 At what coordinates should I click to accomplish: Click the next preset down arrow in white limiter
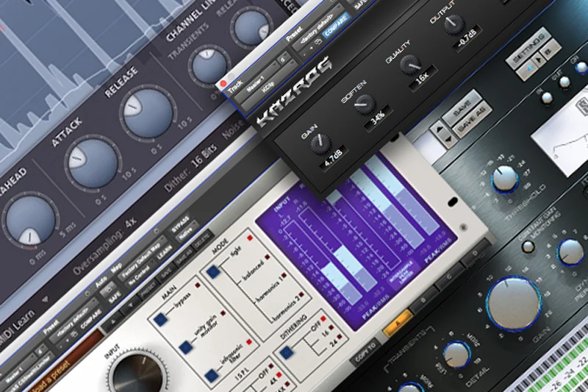(132, 306)
